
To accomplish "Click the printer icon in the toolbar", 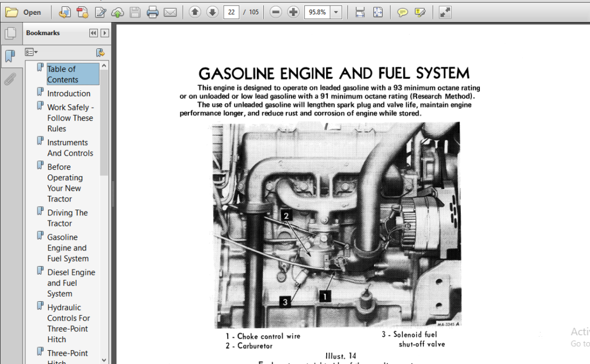I will tap(152, 13).
